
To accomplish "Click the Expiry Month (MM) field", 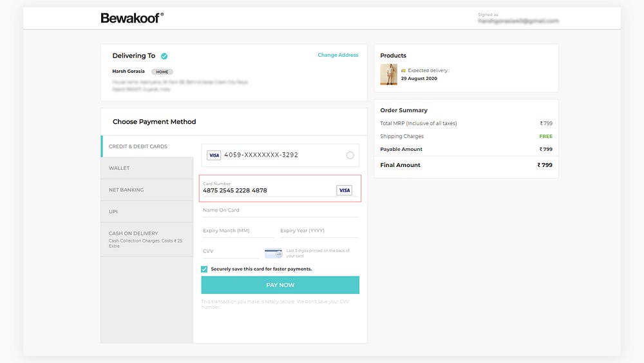I will click(238, 231).
